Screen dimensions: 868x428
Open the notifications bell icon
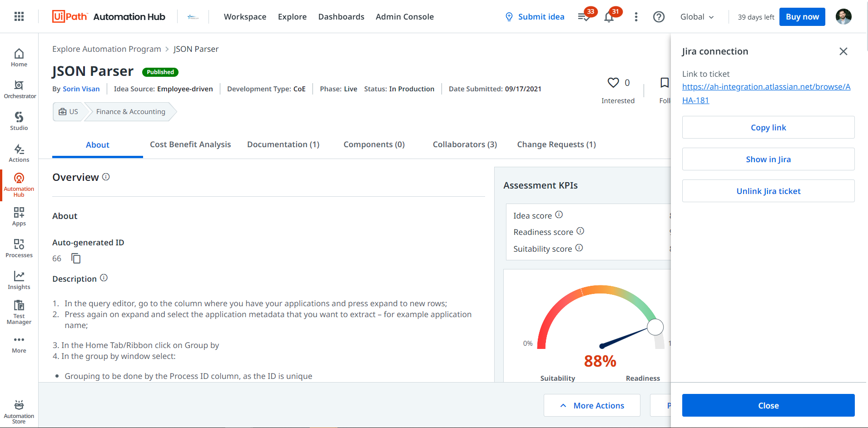tap(609, 17)
